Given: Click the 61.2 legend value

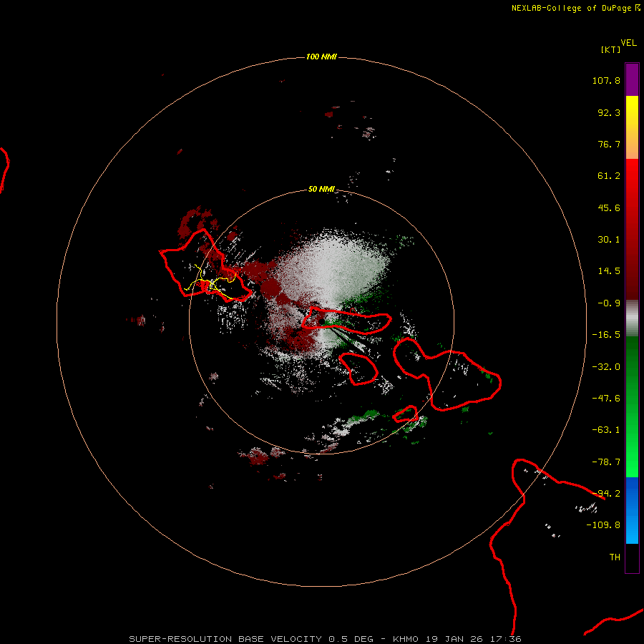Looking at the screenshot, I should click(x=609, y=176).
